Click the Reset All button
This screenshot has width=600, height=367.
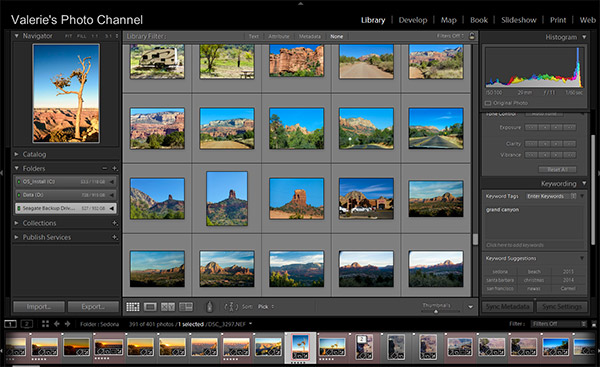557,169
